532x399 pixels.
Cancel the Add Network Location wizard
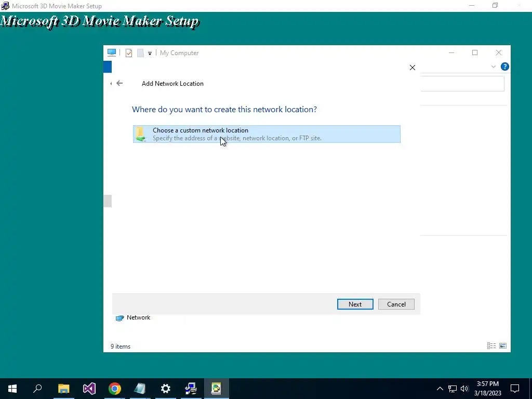tap(396, 304)
